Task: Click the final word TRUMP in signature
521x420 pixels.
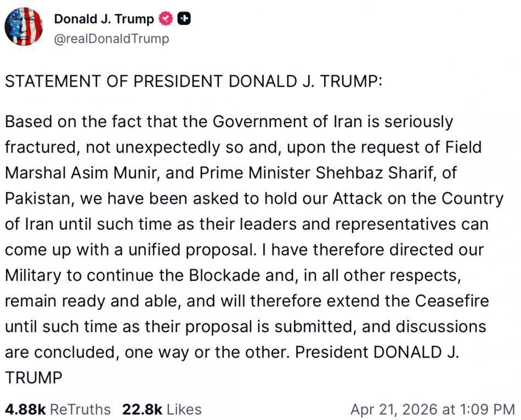Action: (x=33, y=378)
